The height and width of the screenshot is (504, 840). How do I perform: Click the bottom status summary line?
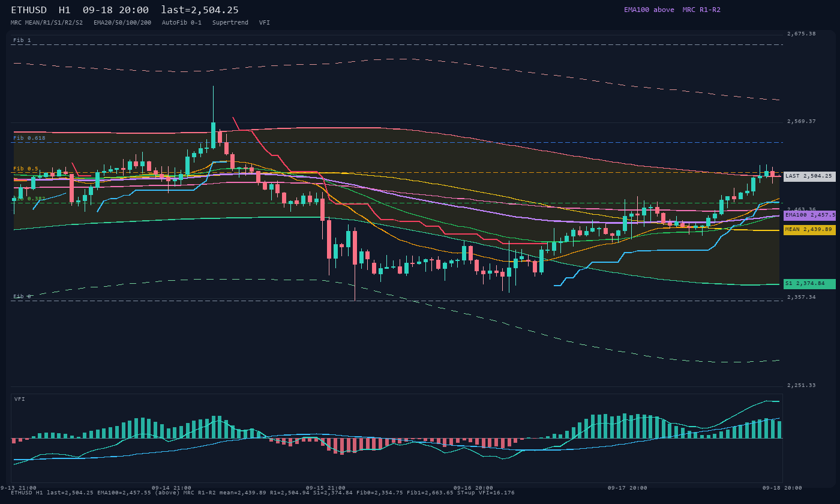[263, 493]
